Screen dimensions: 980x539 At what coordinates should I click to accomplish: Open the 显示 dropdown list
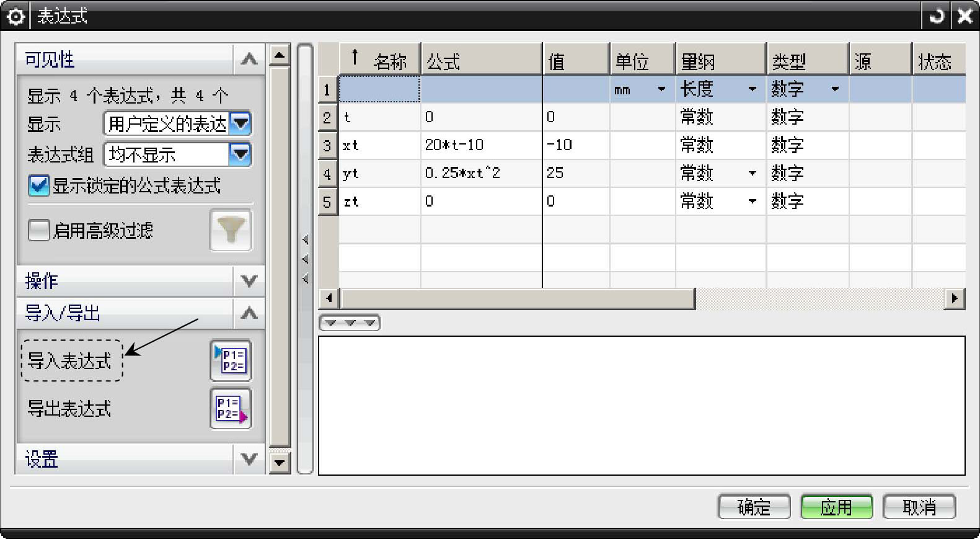click(240, 123)
